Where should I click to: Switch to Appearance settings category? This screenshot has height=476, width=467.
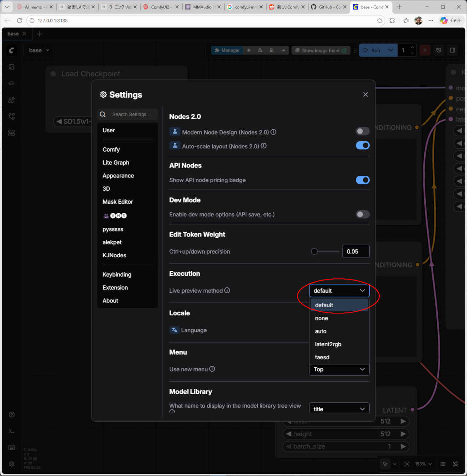[x=118, y=176]
